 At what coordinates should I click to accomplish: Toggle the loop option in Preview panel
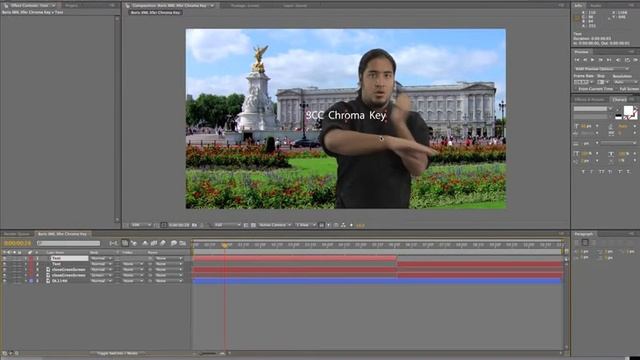tap(627, 60)
